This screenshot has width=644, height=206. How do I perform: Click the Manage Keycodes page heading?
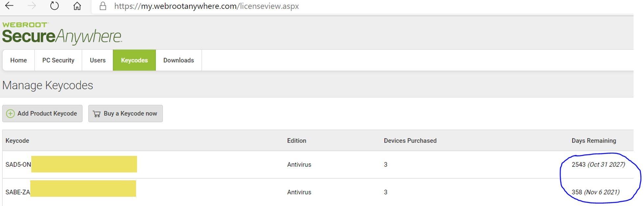(48, 85)
